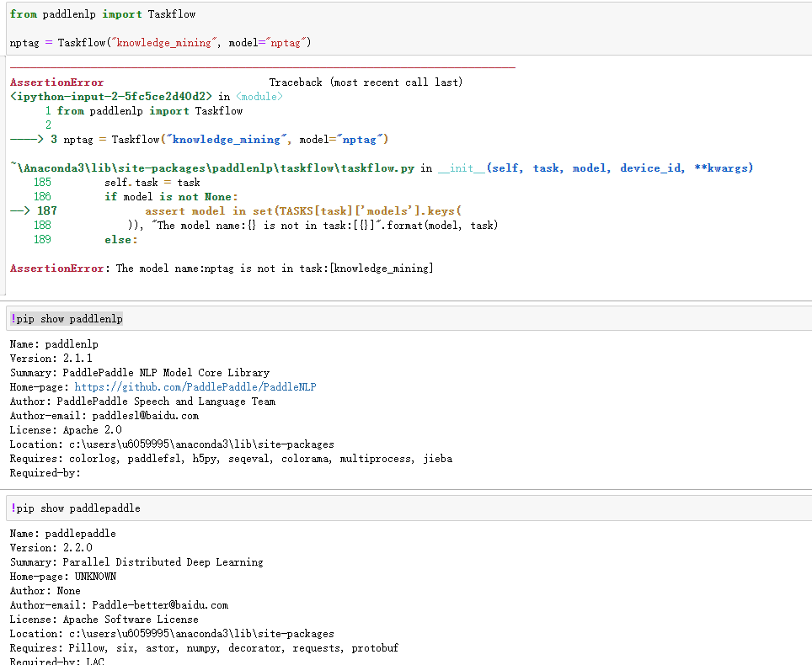812x665 pixels.
Task: Click the '!pip show paddlenlp' command cell
Action: point(66,319)
